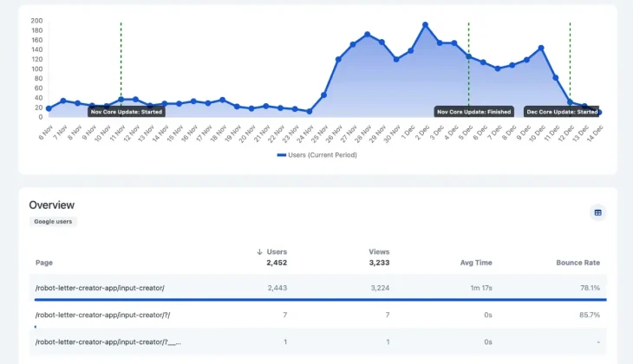Viewport: 633px width, 364px height.
Task: Sort the table by Avg Time column
Action: click(476, 263)
